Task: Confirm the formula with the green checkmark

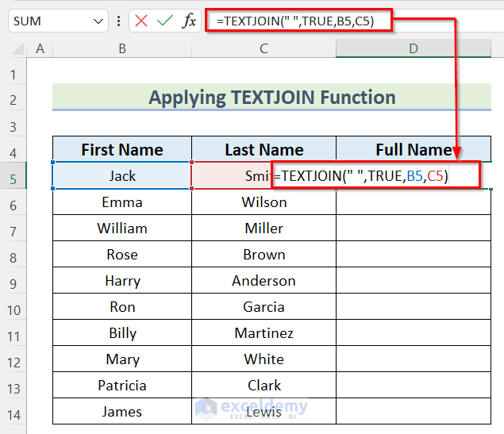Action: [165, 21]
